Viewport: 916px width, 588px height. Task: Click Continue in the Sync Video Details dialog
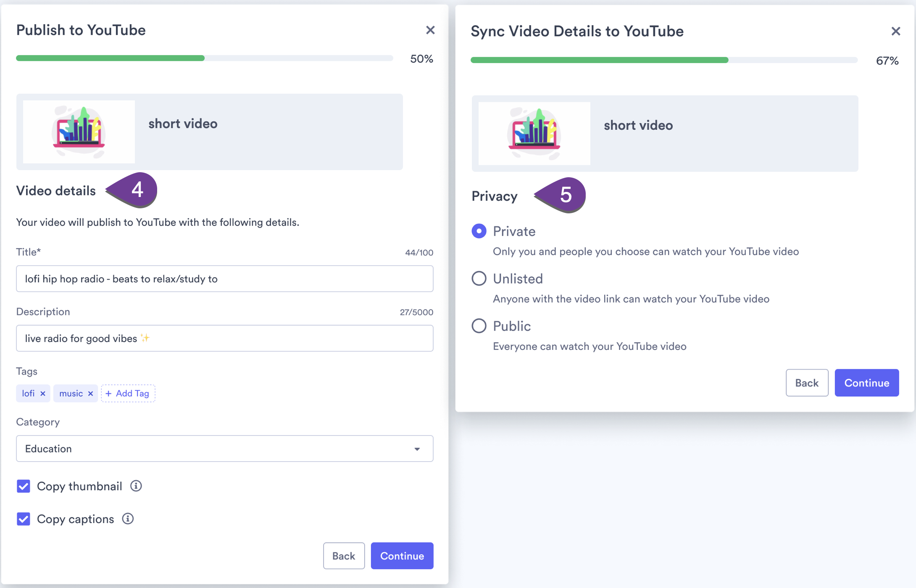(x=866, y=383)
